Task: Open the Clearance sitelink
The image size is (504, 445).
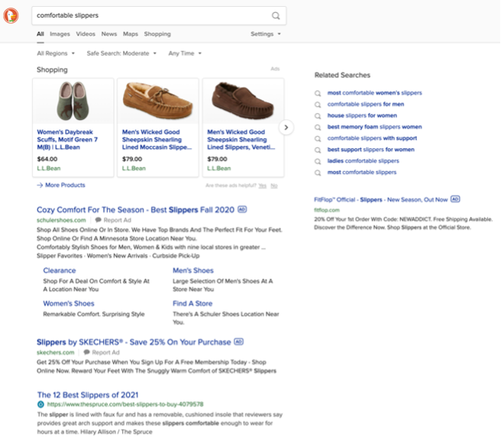Action: 60,270
